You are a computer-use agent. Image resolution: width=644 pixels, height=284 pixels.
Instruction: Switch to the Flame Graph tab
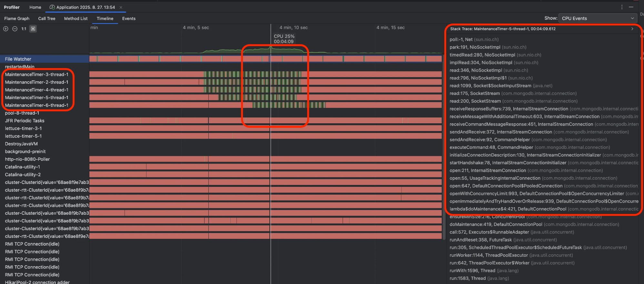point(17,19)
